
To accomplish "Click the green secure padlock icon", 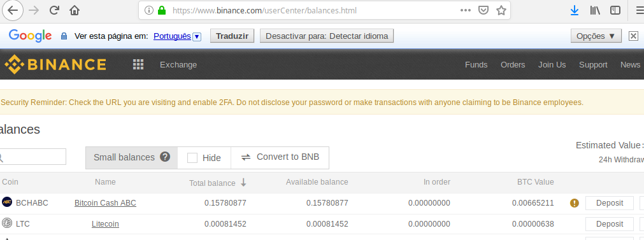I will tap(162, 10).
